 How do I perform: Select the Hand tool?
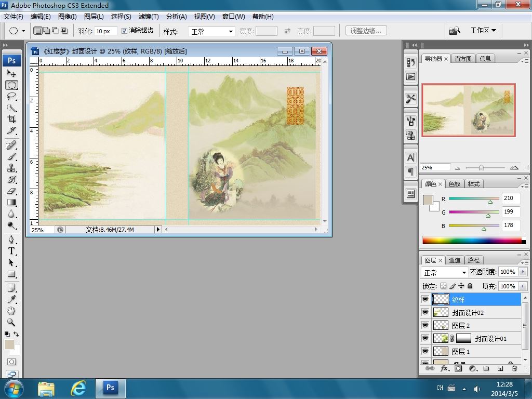point(11,311)
